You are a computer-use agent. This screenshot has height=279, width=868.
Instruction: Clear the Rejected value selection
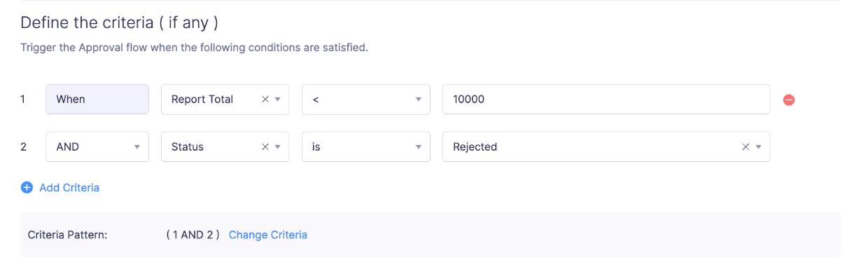click(745, 147)
